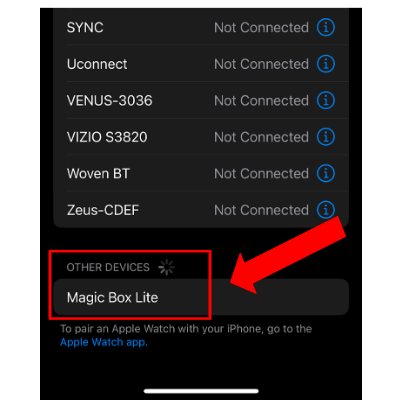Tap Not Connected status for Zeus-CDEF
Image resolution: width=406 pixels, height=412 pixels.
261,210
